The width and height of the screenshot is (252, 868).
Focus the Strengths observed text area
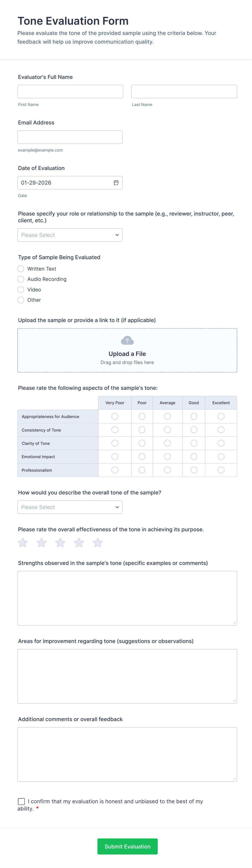pyautogui.click(x=127, y=598)
